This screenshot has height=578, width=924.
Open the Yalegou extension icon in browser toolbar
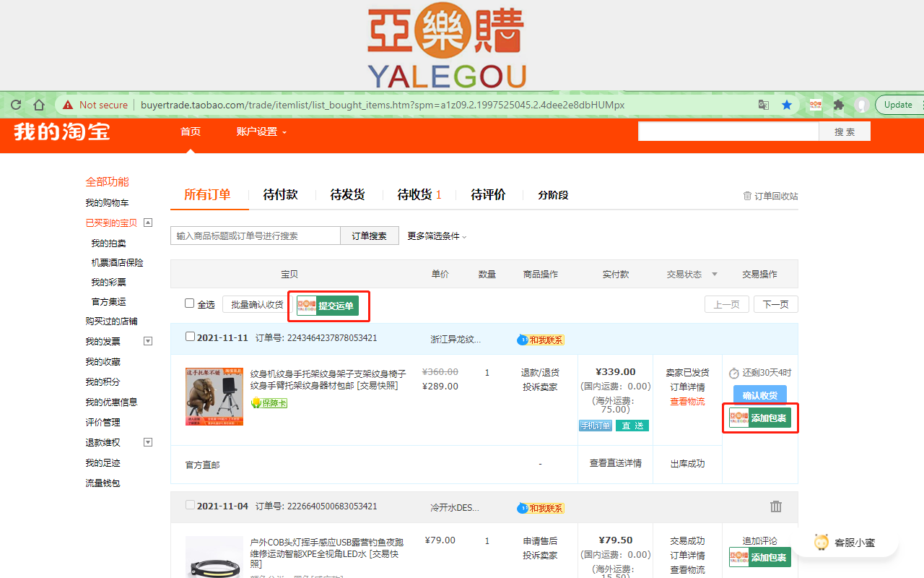(815, 105)
